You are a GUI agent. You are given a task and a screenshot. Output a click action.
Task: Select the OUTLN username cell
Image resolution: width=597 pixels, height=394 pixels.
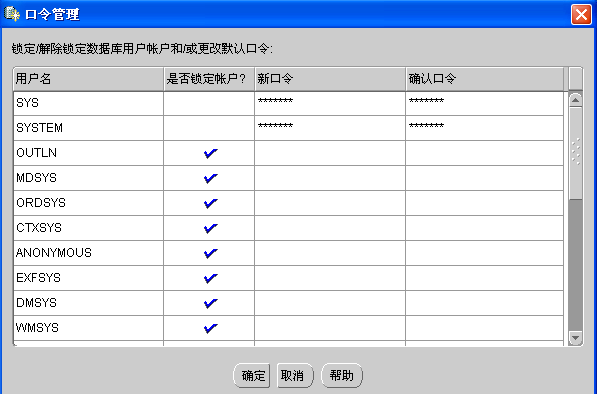pyautogui.click(x=88, y=153)
